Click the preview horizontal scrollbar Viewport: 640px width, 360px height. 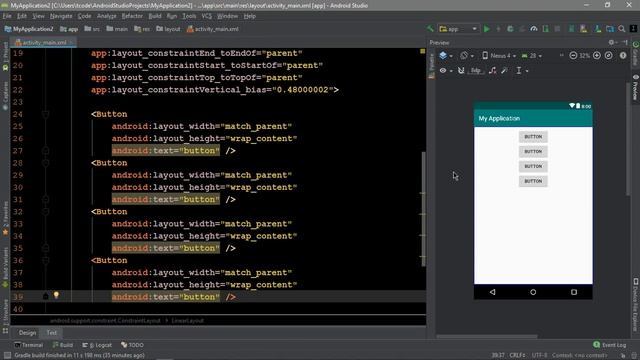point(487,337)
